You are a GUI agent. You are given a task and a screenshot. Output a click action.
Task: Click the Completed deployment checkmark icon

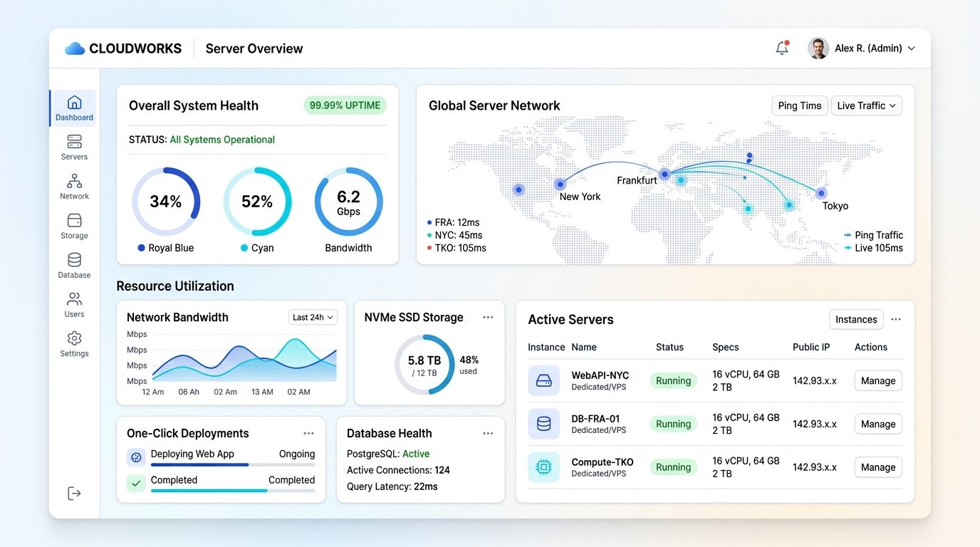(136, 483)
